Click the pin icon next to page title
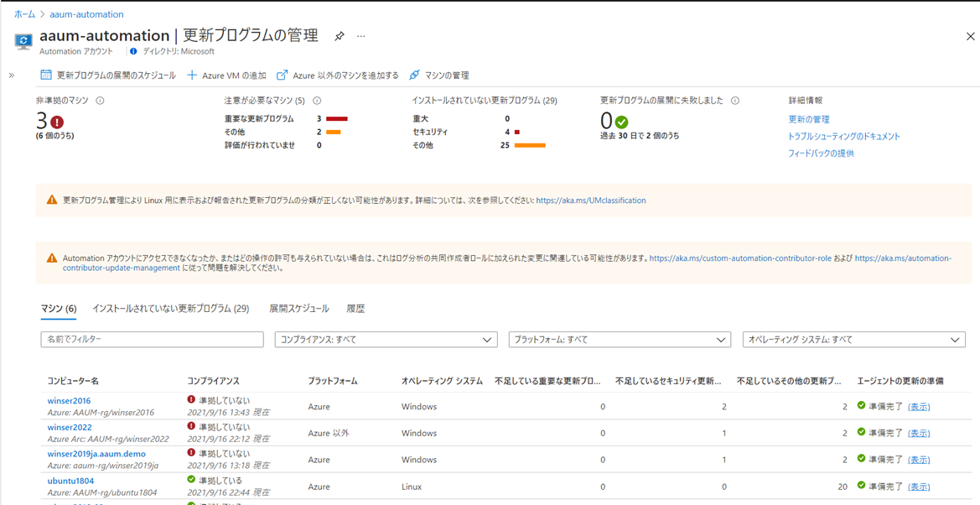 click(340, 37)
